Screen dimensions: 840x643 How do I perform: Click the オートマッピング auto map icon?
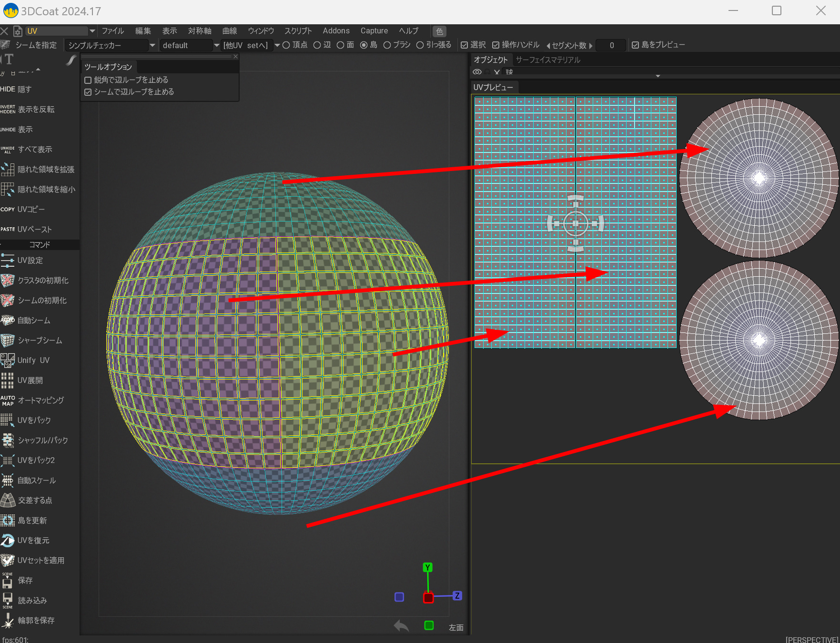8,401
